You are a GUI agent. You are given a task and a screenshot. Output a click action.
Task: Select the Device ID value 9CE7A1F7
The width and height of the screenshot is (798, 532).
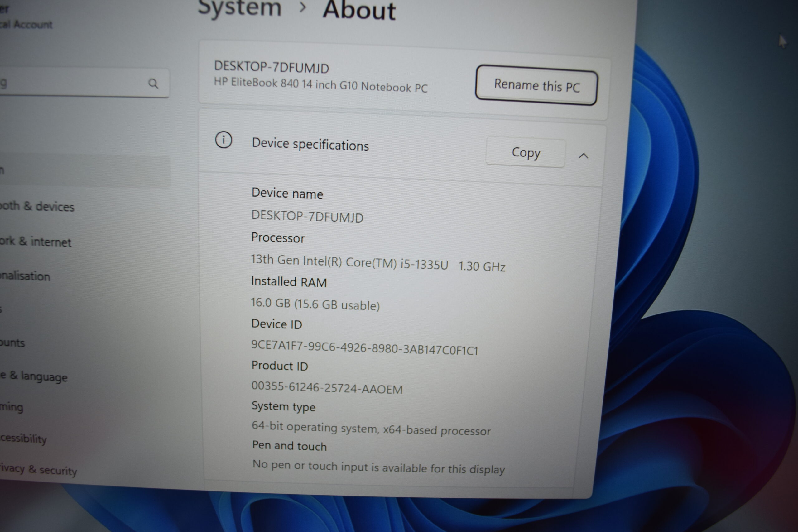[x=365, y=347]
